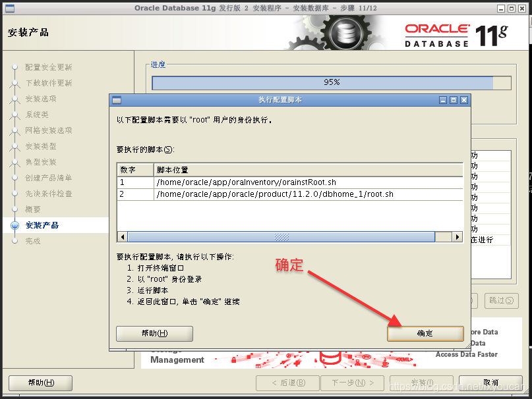
Task: Click the left arrow of the script list scrollbar
Action: (123, 237)
